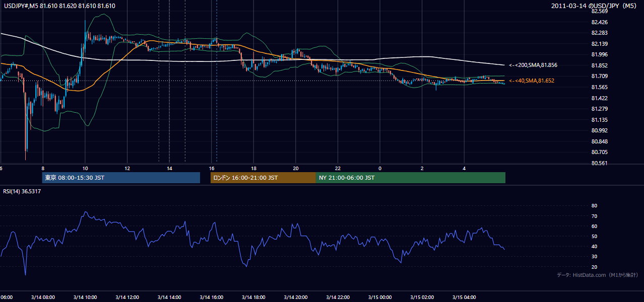Click the 3/14 22:00 time label
The image size is (644, 302).
(338, 297)
